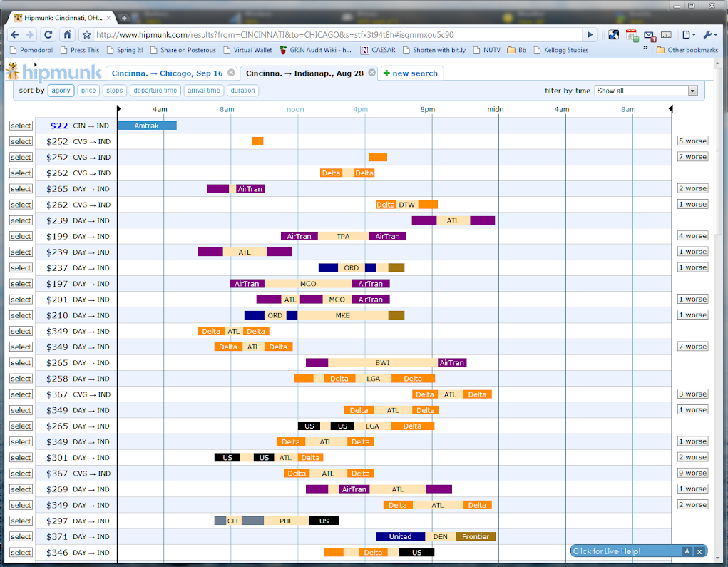Expand the 3 worse flights button
728x567 pixels.
point(693,394)
